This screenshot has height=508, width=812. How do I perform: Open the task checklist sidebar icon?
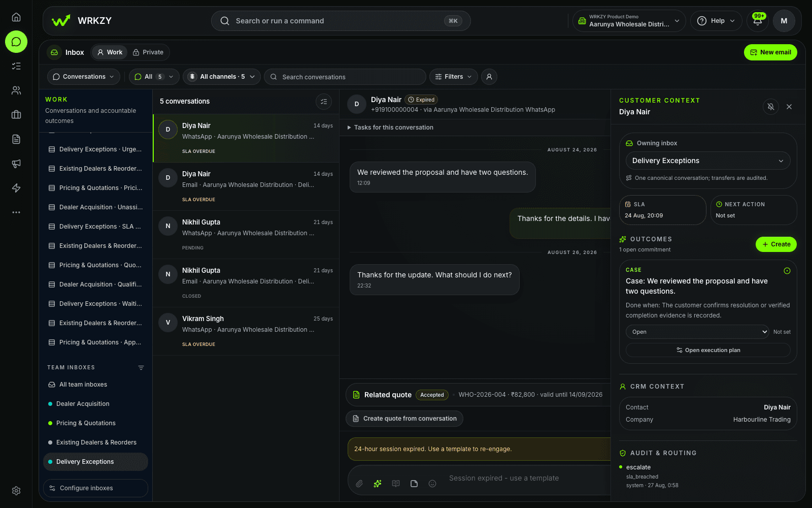[16, 66]
